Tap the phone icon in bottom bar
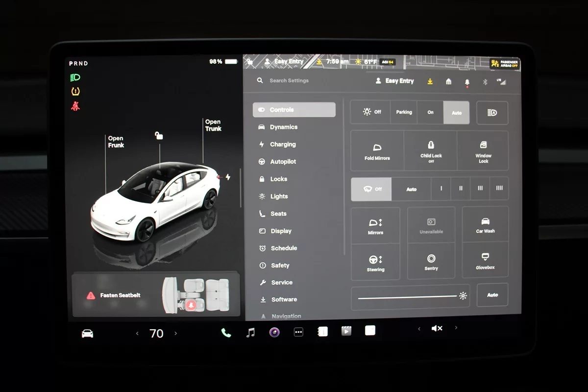 pyautogui.click(x=226, y=333)
